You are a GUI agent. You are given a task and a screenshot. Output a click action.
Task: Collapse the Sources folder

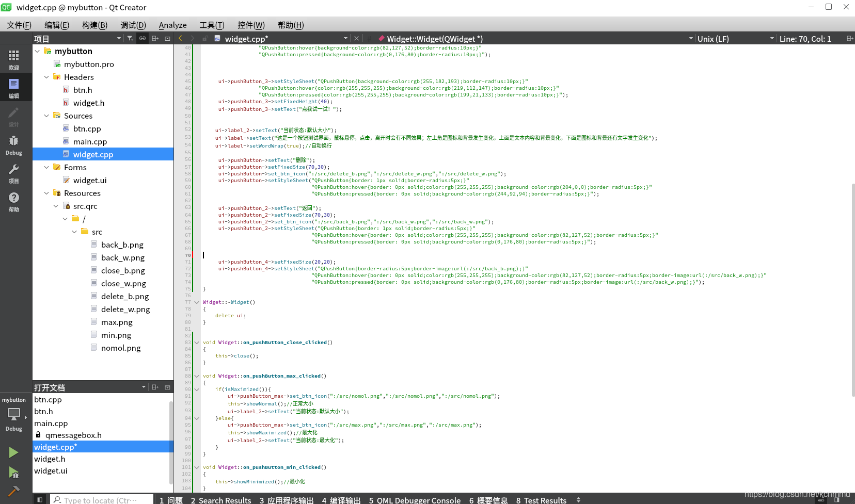46,116
